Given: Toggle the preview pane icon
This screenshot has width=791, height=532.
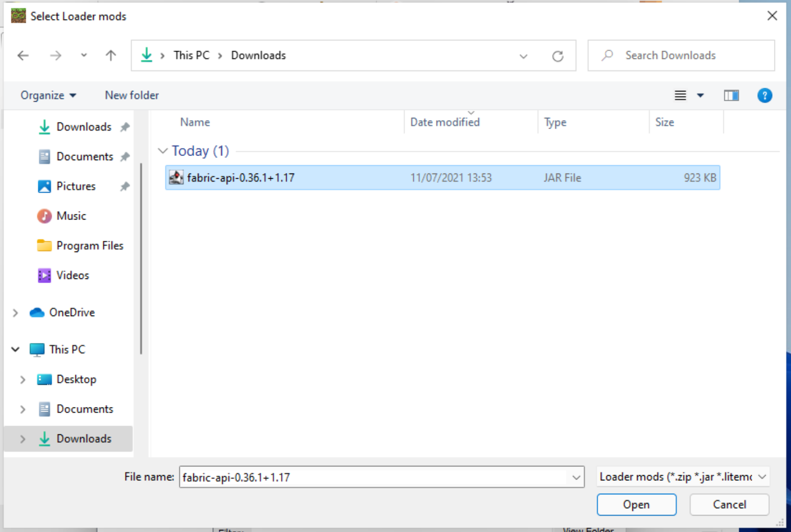Looking at the screenshot, I should click(x=731, y=96).
